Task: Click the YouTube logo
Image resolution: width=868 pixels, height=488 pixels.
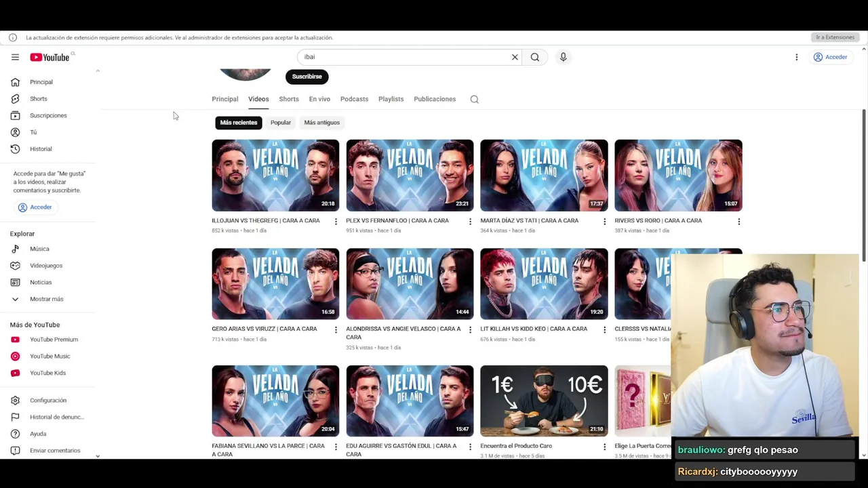Action: (x=50, y=57)
